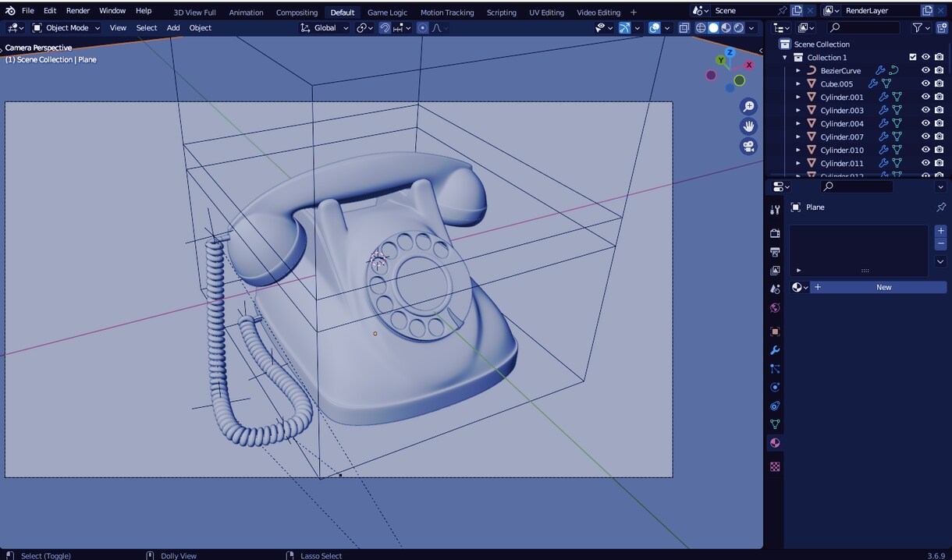Image resolution: width=952 pixels, height=560 pixels.
Task: Open the shading options dropdown arrow
Action: point(751,28)
